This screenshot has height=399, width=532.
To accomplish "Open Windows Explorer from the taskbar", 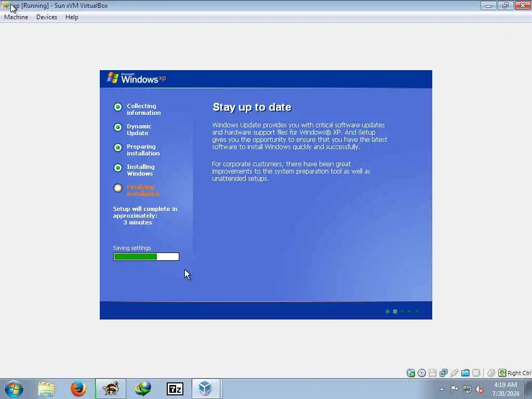I will coord(46,389).
